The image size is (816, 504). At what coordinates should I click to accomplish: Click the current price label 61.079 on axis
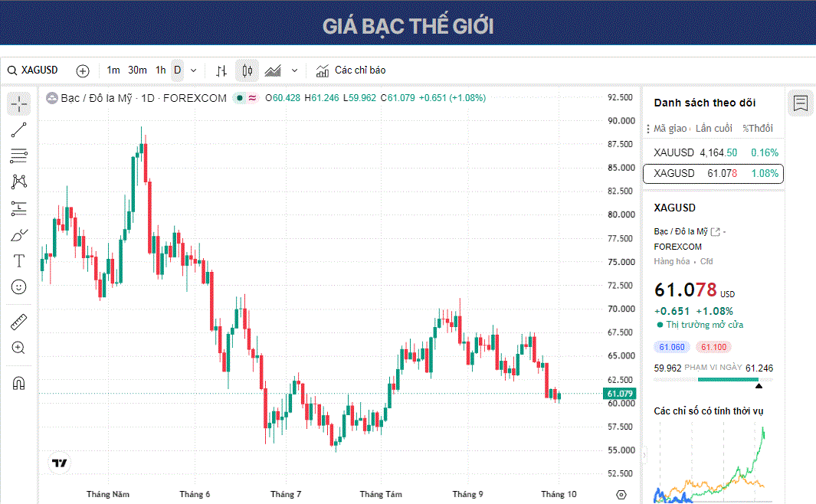point(619,394)
